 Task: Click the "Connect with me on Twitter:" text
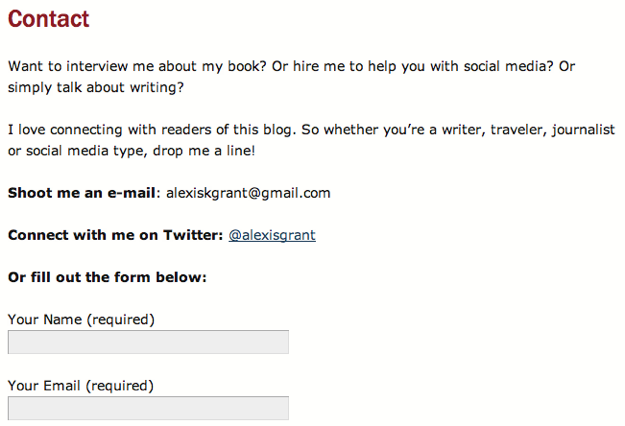pyautogui.click(x=115, y=235)
